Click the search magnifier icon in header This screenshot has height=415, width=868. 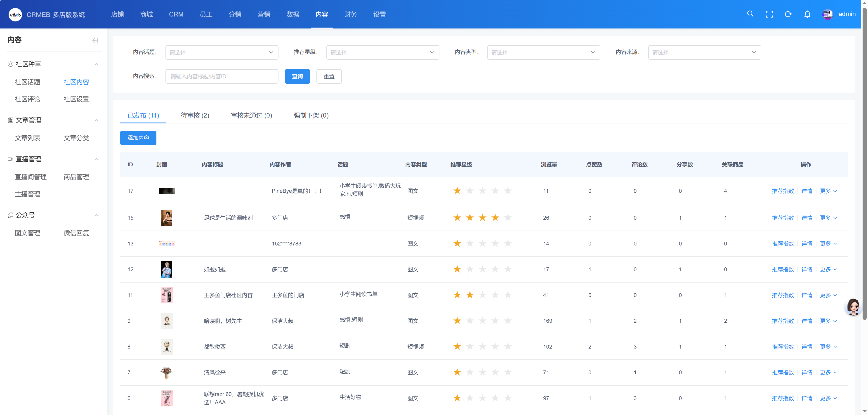click(750, 14)
